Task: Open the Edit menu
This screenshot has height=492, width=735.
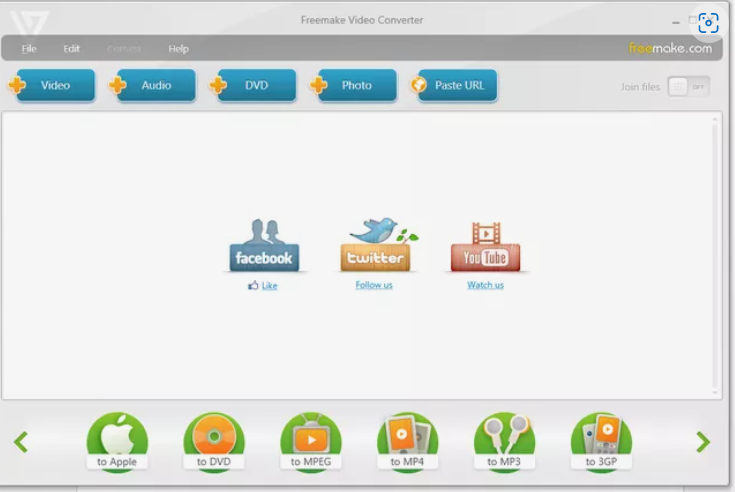Action: [71, 49]
